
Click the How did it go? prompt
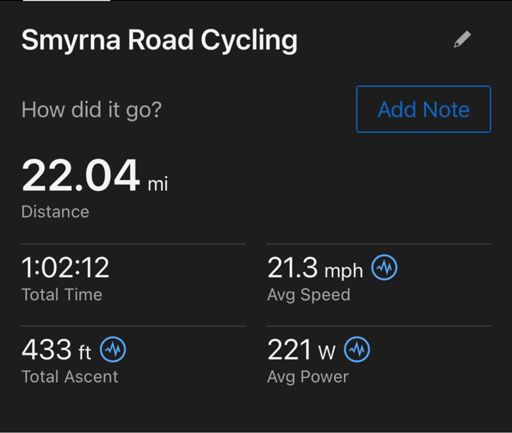click(92, 110)
